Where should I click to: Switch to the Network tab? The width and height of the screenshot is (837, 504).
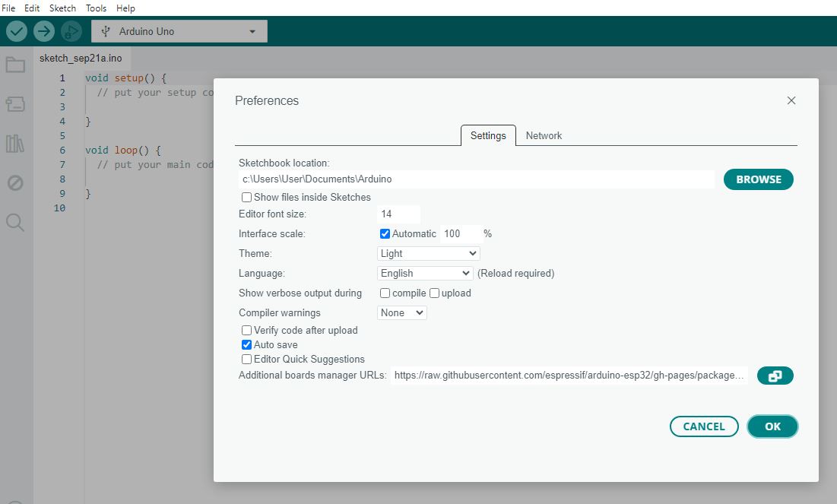pos(544,135)
